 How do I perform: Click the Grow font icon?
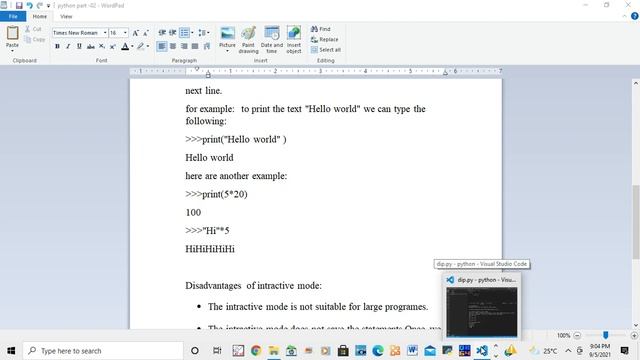click(x=136, y=33)
